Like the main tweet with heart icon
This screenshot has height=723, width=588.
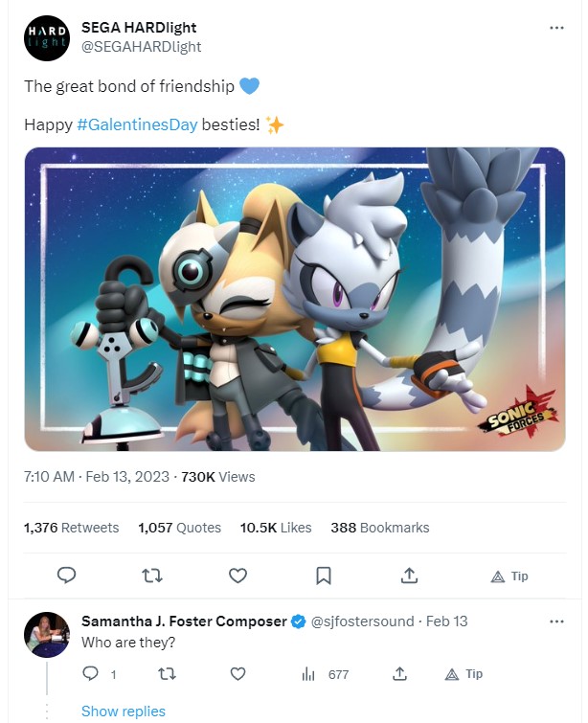(x=237, y=576)
